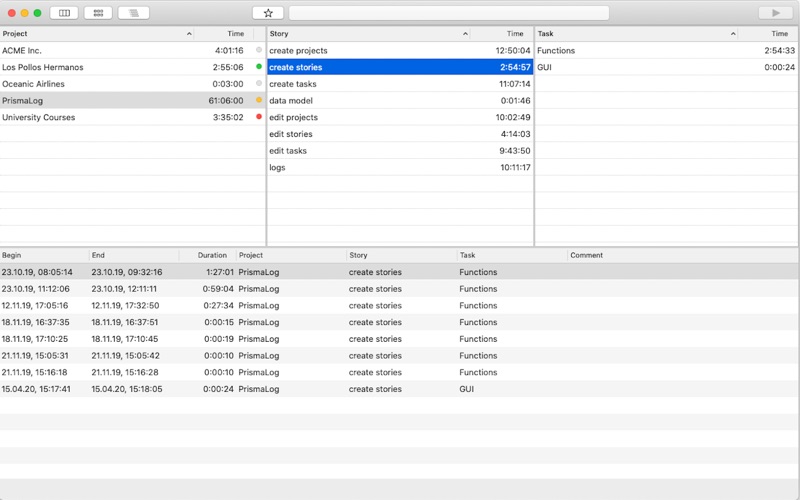Viewport: 800px width, 500px height.
Task: Sort by Project column header
Action: (97, 34)
